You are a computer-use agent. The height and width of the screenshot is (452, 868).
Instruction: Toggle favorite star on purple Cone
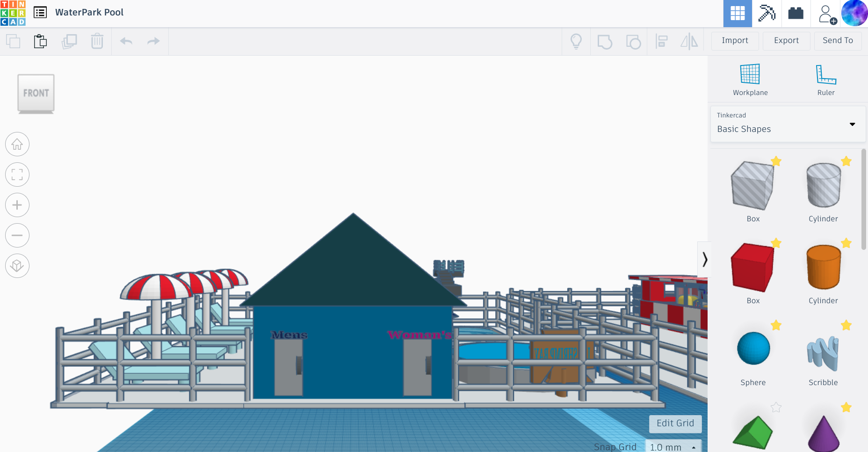(x=846, y=408)
